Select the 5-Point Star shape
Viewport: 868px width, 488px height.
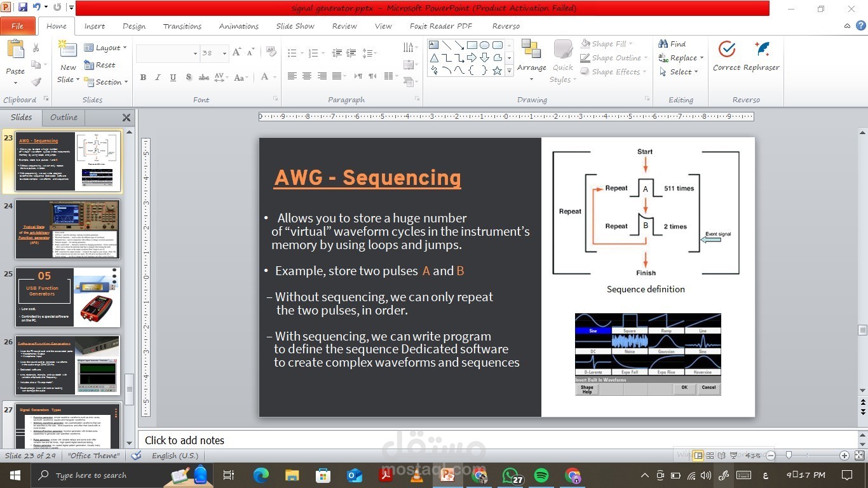497,71
